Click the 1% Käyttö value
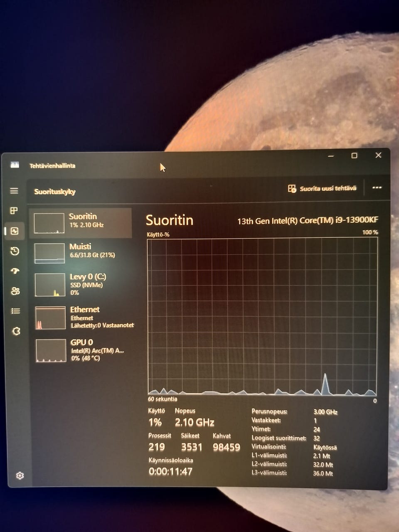Screen dimensions: 399x532 (155, 423)
